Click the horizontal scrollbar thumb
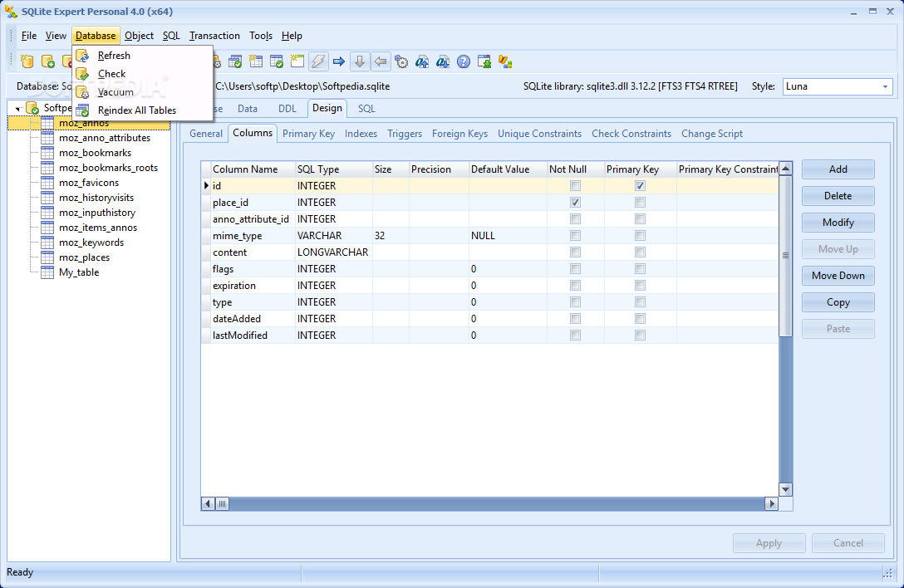 pos(222,504)
